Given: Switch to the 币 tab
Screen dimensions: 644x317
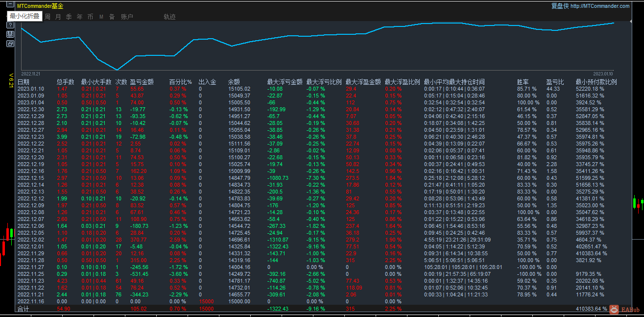Looking at the screenshot, I should click(90, 17).
